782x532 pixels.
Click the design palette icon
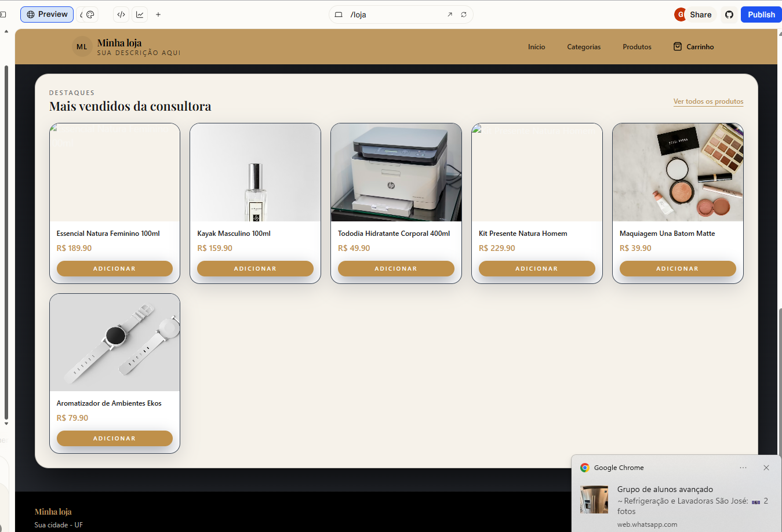click(x=90, y=14)
